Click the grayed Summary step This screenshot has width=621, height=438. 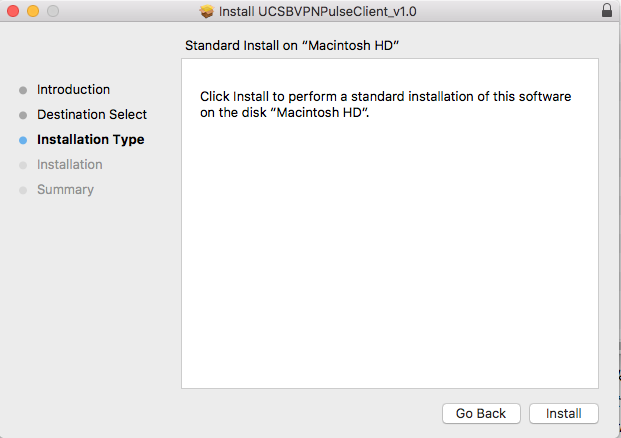point(65,190)
